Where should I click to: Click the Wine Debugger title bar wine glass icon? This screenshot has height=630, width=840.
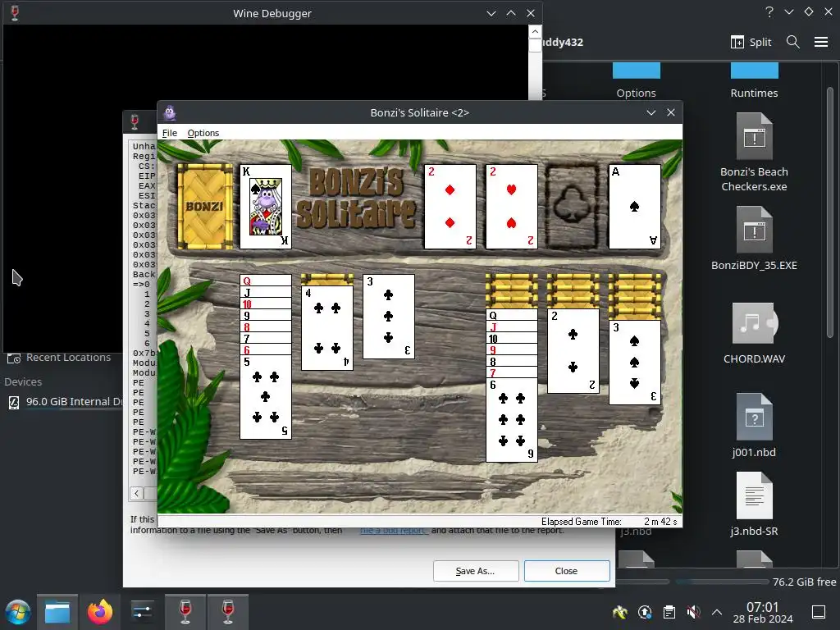[15, 13]
